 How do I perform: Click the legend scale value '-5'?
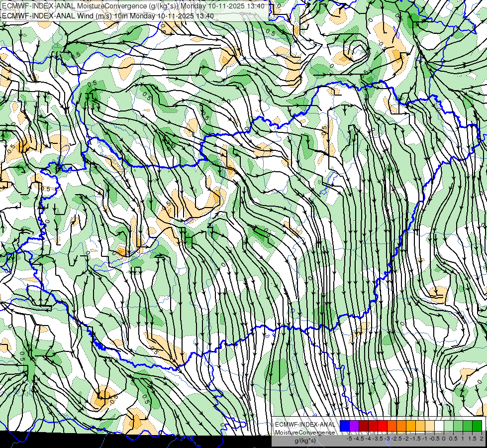[x=349, y=439]
